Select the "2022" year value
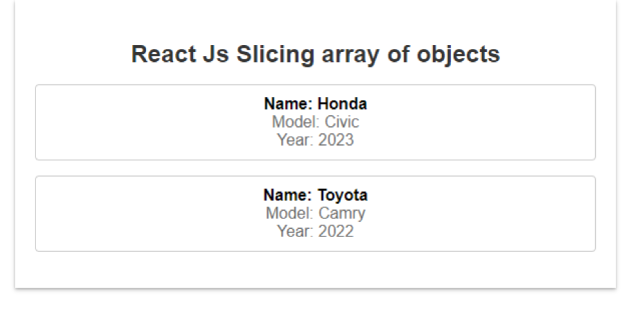The width and height of the screenshot is (644, 317). pos(336,231)
